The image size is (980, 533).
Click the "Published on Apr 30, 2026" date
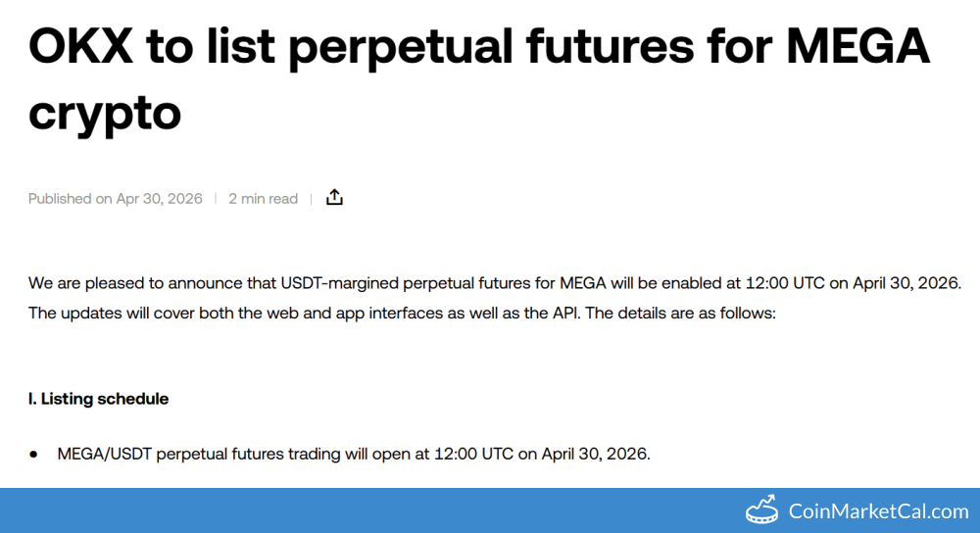tap(116, 199)
